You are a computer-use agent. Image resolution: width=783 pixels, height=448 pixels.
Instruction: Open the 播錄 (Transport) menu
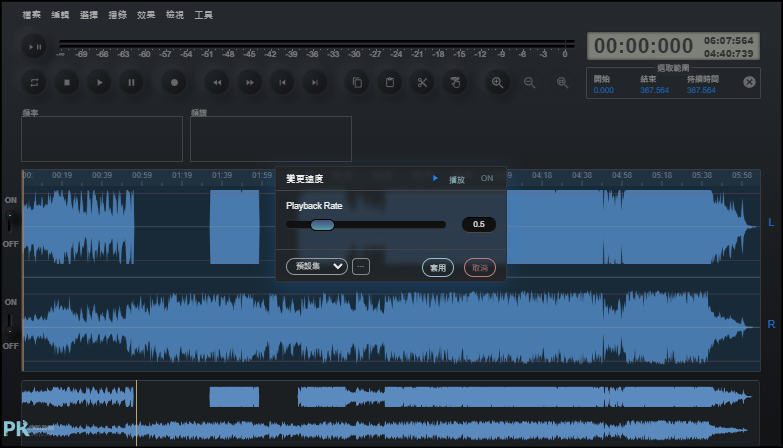click(x=117, y=15)
